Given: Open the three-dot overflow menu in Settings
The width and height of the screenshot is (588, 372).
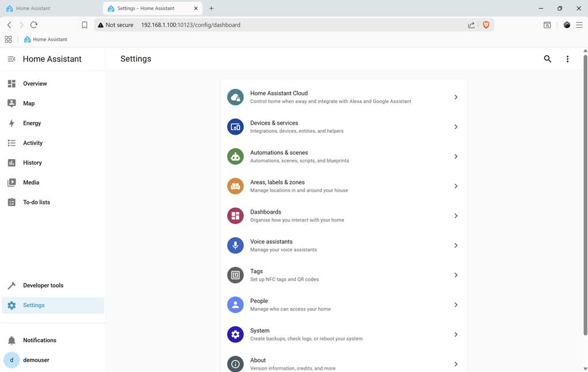Looking at the screenshot, I should 567,59.
